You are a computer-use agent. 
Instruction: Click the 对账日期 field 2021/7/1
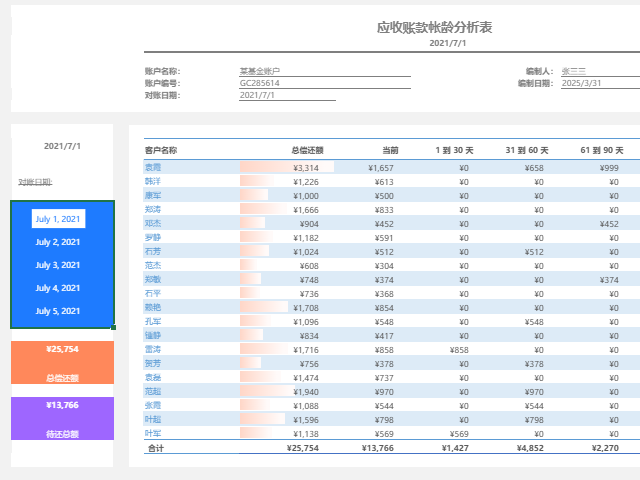click(287, 95)
